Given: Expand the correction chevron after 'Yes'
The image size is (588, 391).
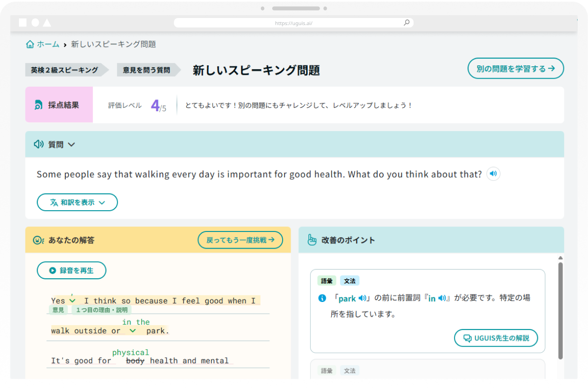Looking at the screenshot, I should 72,301.
